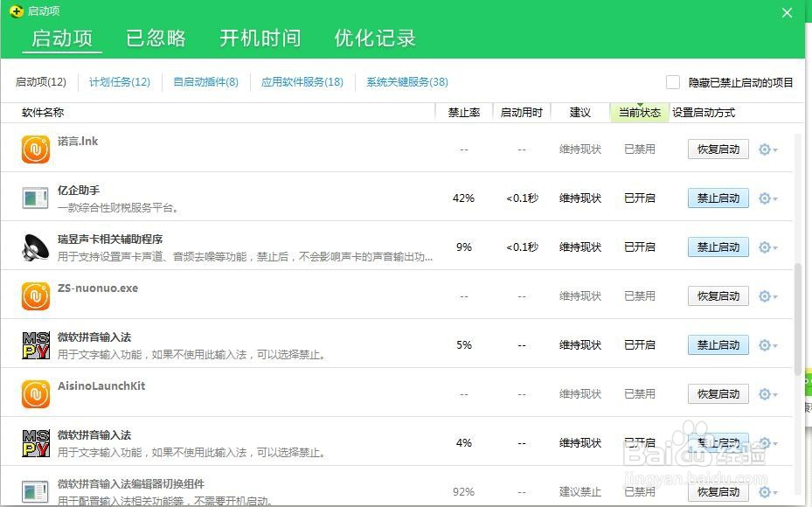Sort by 当前状态 column header
This screenshot has height=507, width=812.
pos(640,113)
